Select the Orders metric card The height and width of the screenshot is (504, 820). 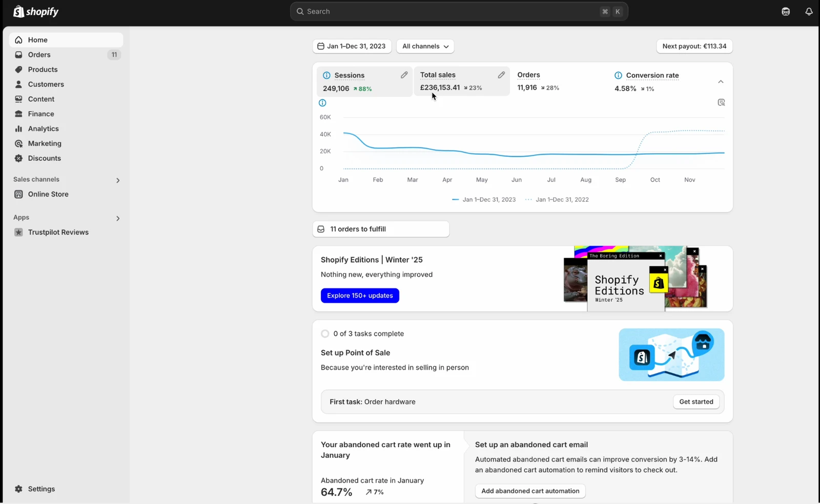coord(559,81)
